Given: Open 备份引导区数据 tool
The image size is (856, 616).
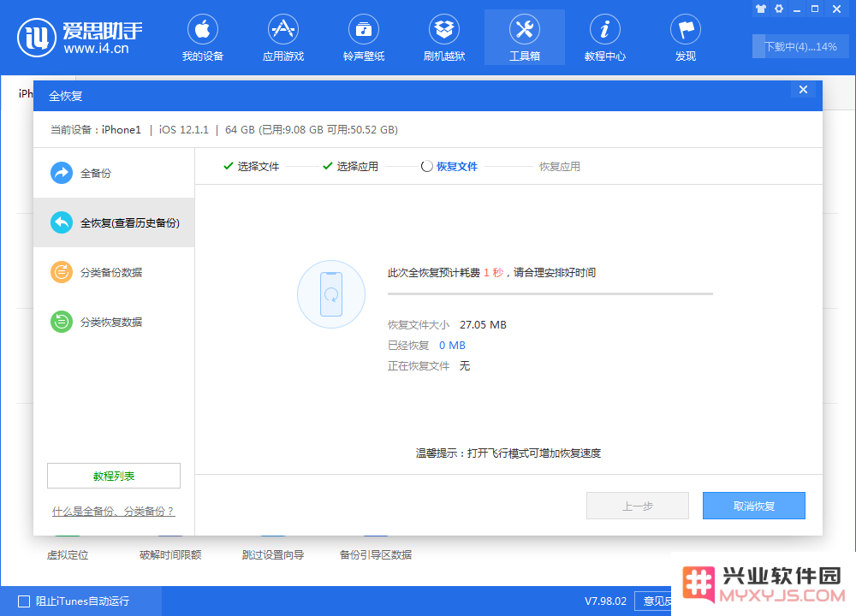Looking at the screenshot, I should pyautogui.click(x=376, y=555).
